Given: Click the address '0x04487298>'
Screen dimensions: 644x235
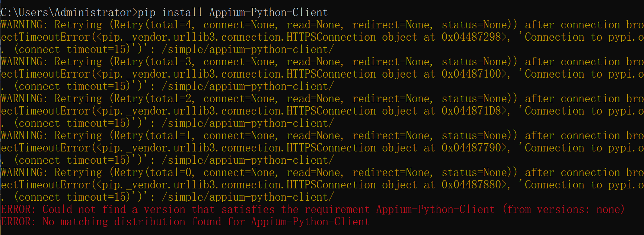Looking at the screenshot, I should (x=474, y=37).
